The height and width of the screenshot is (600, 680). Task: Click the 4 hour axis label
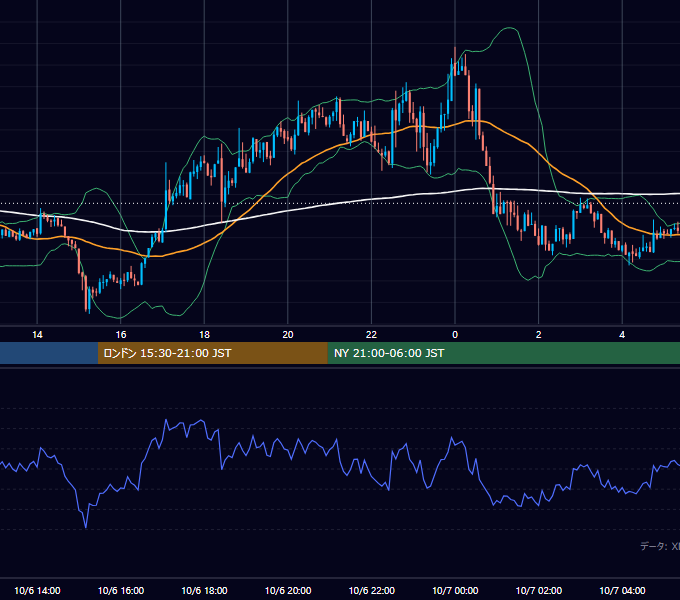click(622, 335)
